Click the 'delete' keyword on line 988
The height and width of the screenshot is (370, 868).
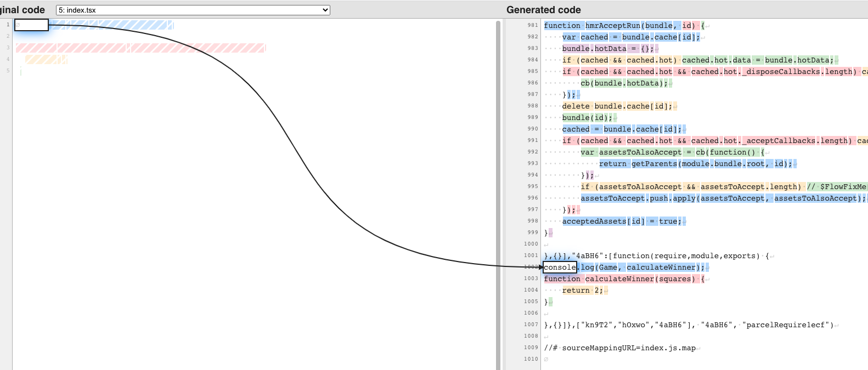click(x=576, y=106)
